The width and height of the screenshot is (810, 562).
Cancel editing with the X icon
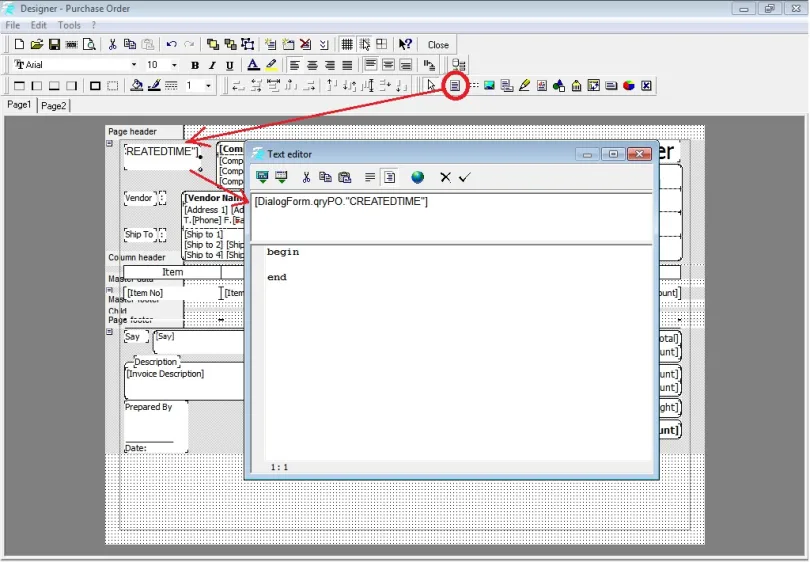pos(446,177)
